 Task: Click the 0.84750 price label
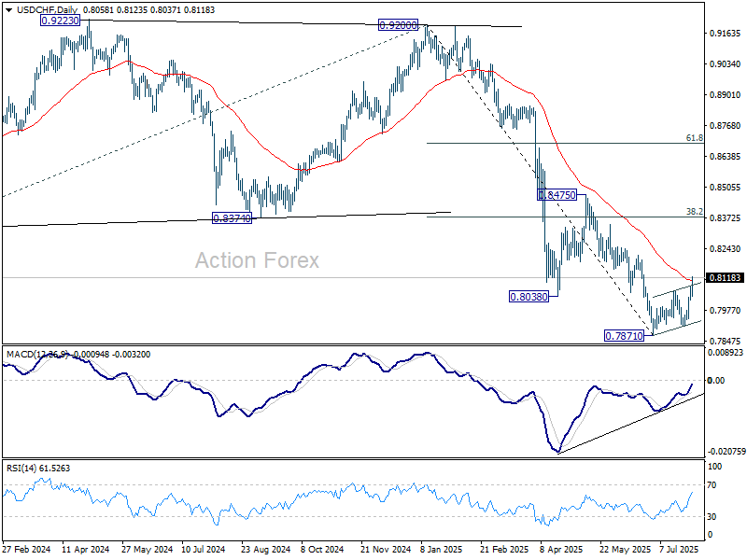pyautogui.click(x=559, y=195)
